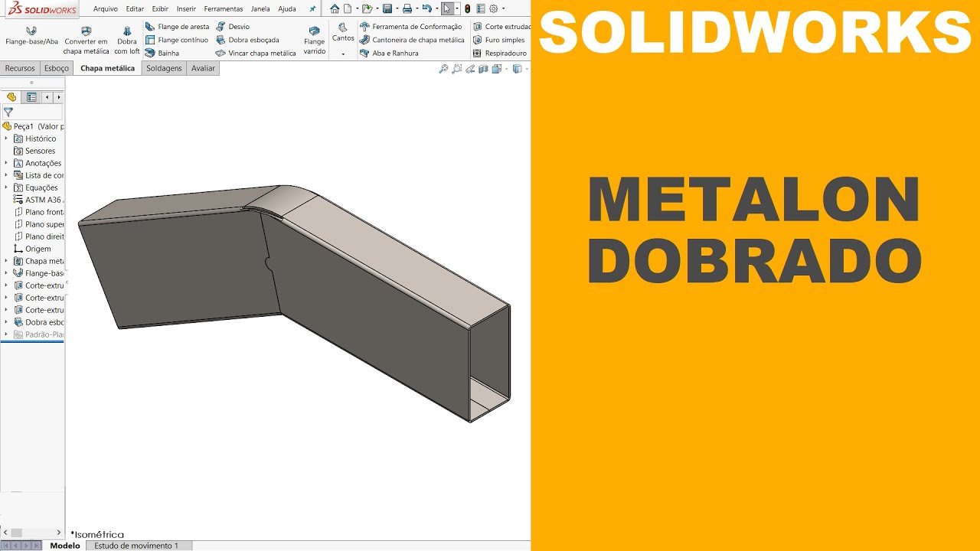
Task: Switch to the Soldagens ribbon tab
Action: [164, 68]
